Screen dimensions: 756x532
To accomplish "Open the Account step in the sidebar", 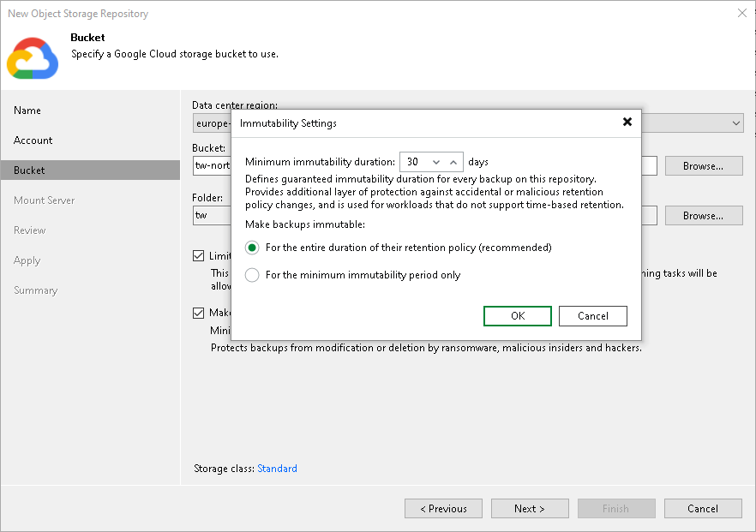I will click(x=33, y=140).
